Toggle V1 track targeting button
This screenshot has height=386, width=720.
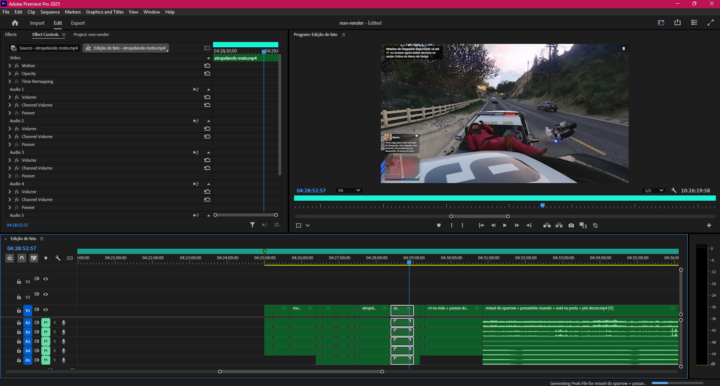[x=28, y=310]
